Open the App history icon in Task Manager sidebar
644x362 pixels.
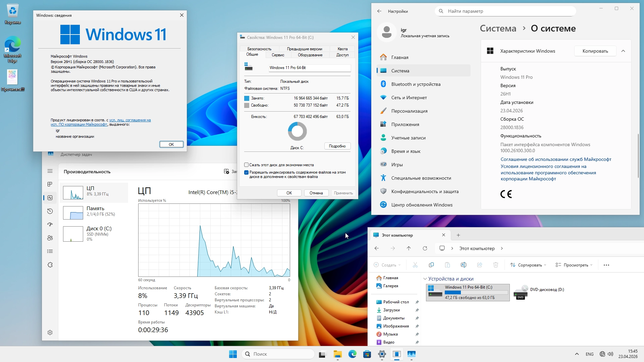(50, 211)
